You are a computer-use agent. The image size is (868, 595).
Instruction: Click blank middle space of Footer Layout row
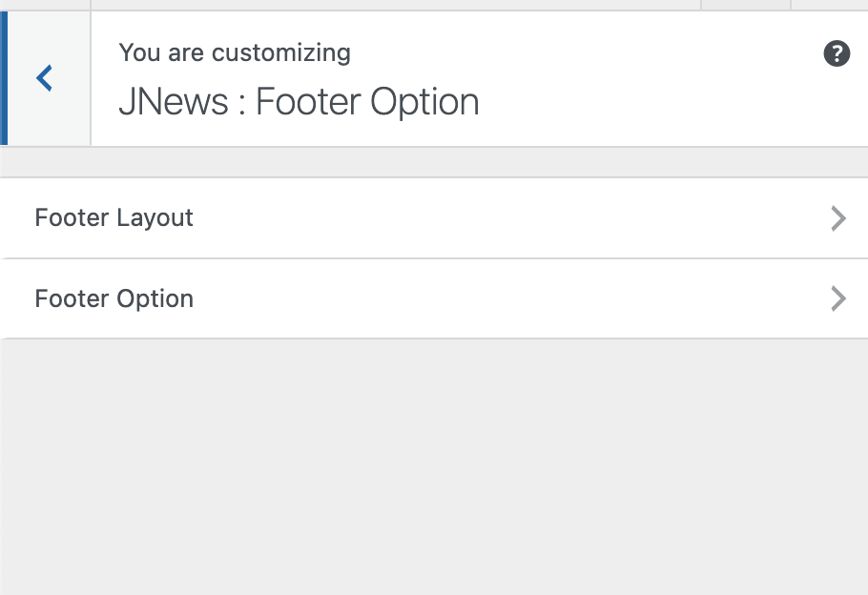coord(515,218)
